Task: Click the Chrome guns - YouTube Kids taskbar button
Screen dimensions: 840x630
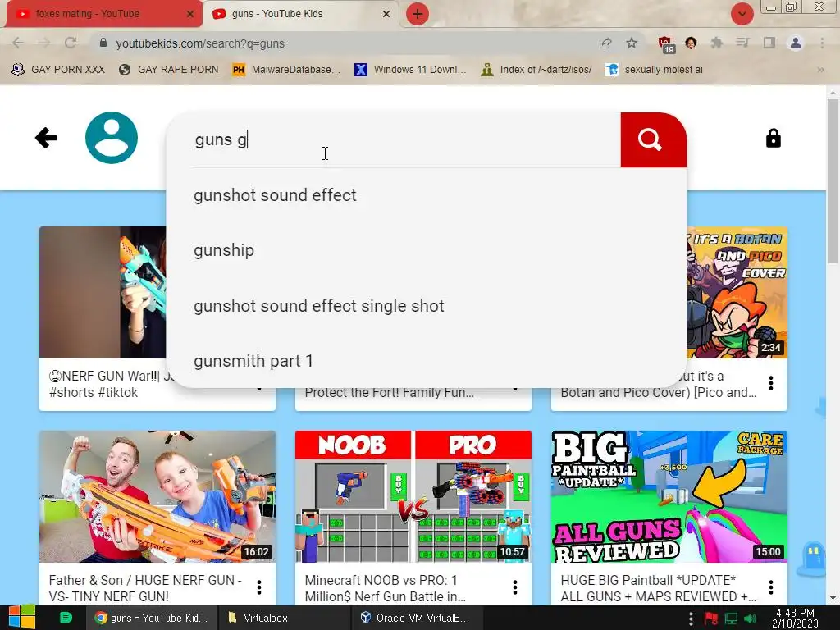Action: click(x=152, y=618)
